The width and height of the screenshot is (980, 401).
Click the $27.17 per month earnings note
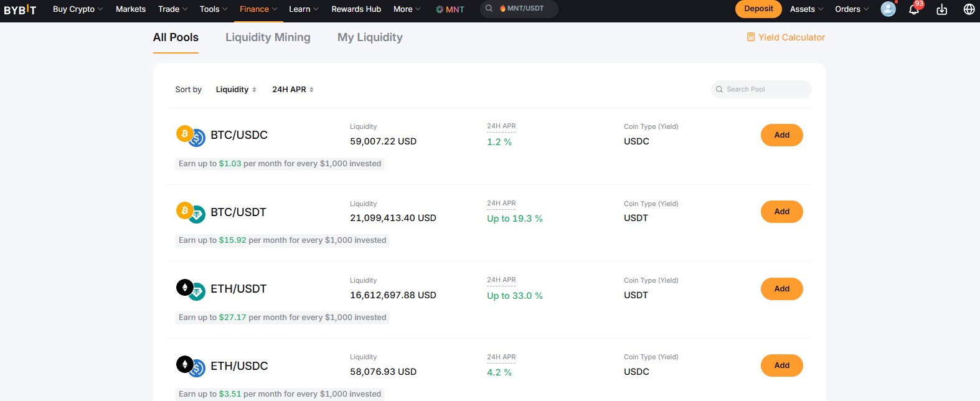tap(282, 318)
